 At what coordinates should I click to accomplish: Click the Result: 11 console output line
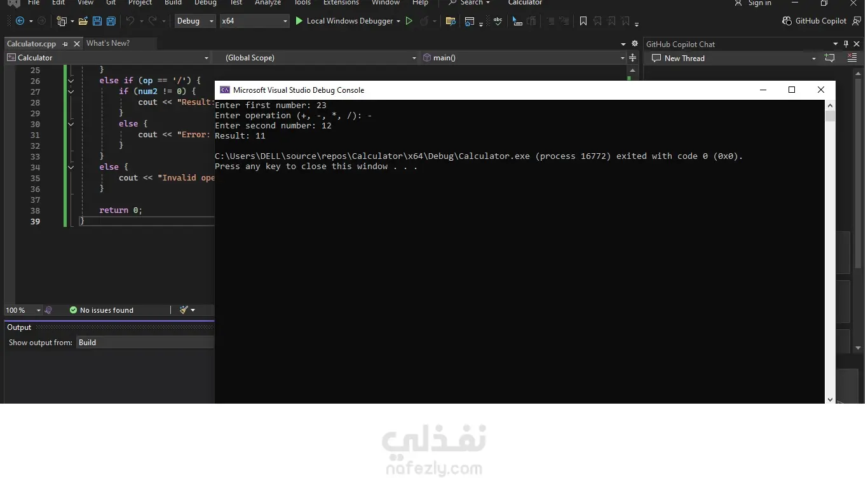240,136
